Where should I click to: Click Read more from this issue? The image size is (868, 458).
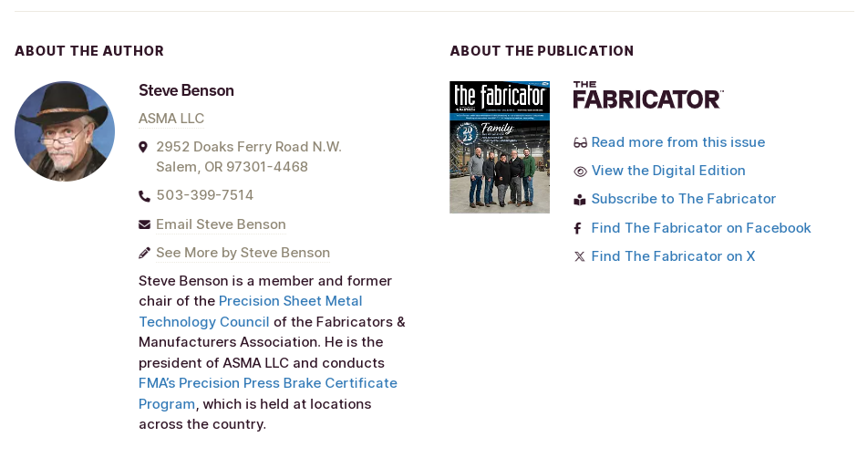pos(678,142)
